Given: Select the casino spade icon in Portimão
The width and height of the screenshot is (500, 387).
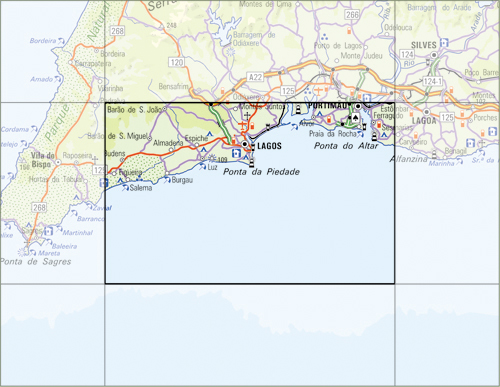Looking at the screenshot, I should click(x=355, y=117).
